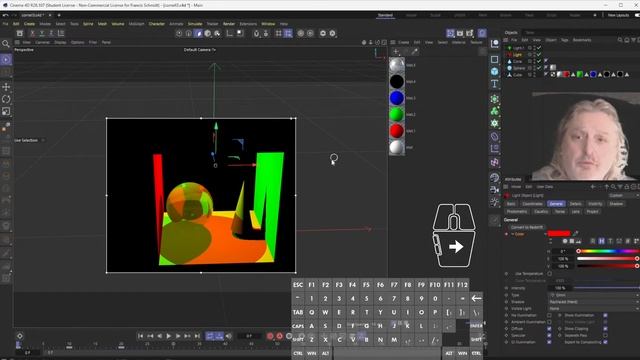Open the Null object tool in palette
640x360 pixels.
(495, 44)
